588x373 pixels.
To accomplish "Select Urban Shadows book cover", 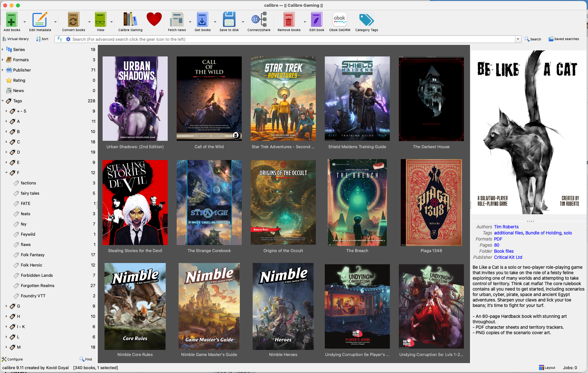I will [135, 99].
